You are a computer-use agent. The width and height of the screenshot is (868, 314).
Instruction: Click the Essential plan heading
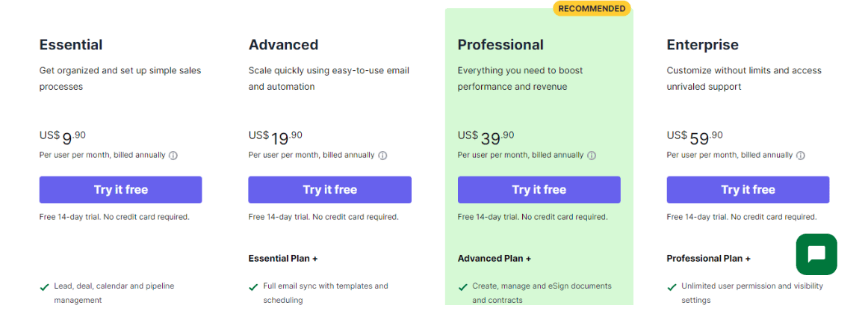pyautogui.click(x=71, y=45)
